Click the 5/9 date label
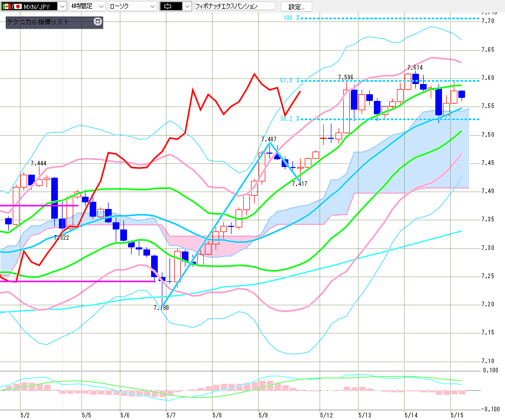 [263, 415]
